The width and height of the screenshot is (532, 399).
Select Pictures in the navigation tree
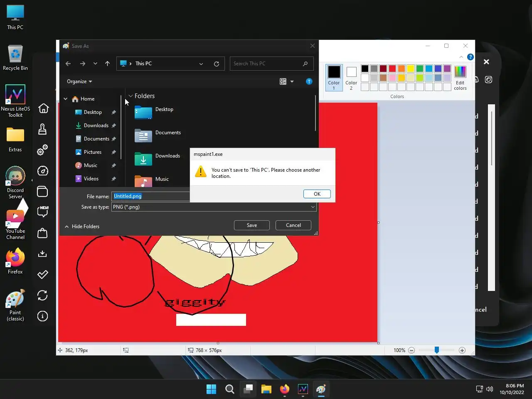point(93,152)
